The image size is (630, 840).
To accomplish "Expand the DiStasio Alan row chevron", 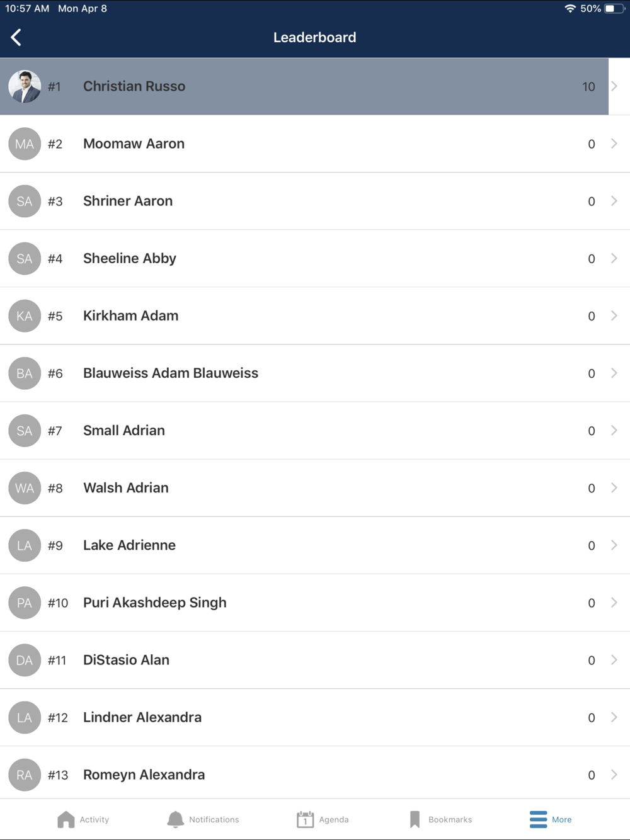I will (614, 660).
